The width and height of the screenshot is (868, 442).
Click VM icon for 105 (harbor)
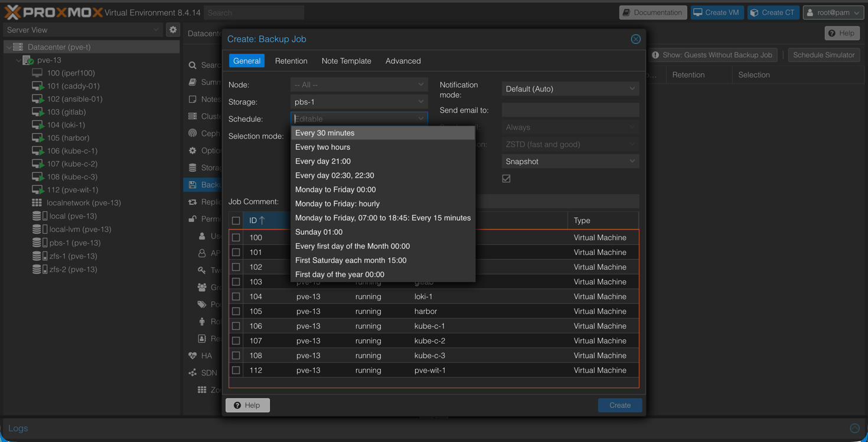coord(38,138)
